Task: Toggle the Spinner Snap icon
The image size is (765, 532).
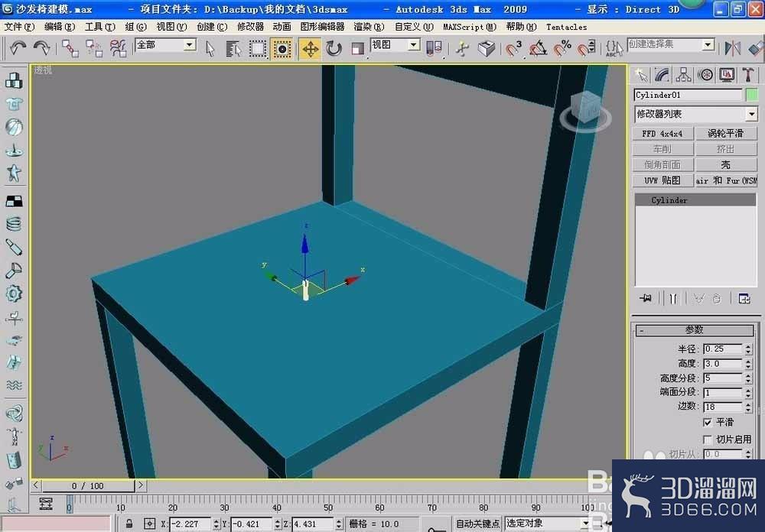Action: (x=585, y=49)
